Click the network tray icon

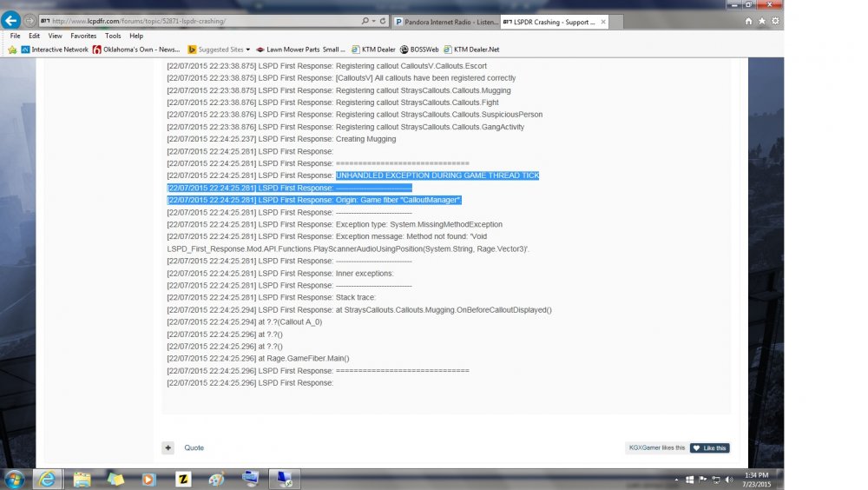(x=716, y=480)
